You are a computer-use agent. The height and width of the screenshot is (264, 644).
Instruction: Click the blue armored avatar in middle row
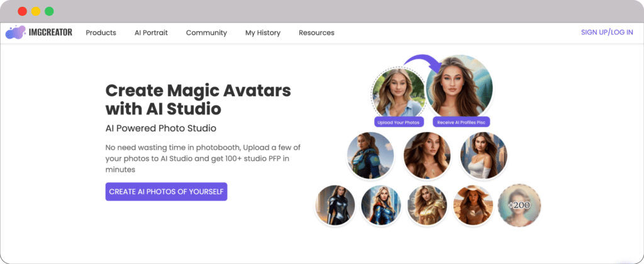[370, 155]
